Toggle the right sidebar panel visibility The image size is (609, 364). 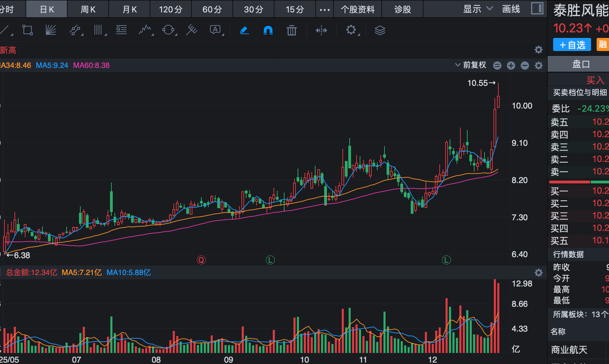tap(537, 8)
